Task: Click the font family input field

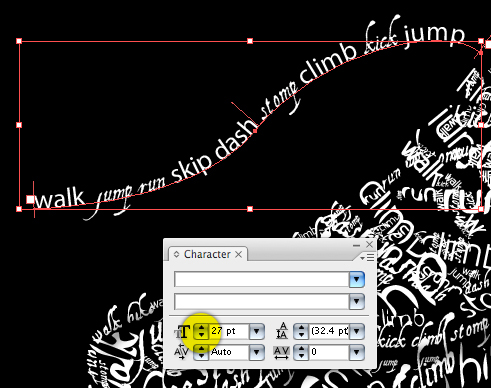Action: pos(262,279)
